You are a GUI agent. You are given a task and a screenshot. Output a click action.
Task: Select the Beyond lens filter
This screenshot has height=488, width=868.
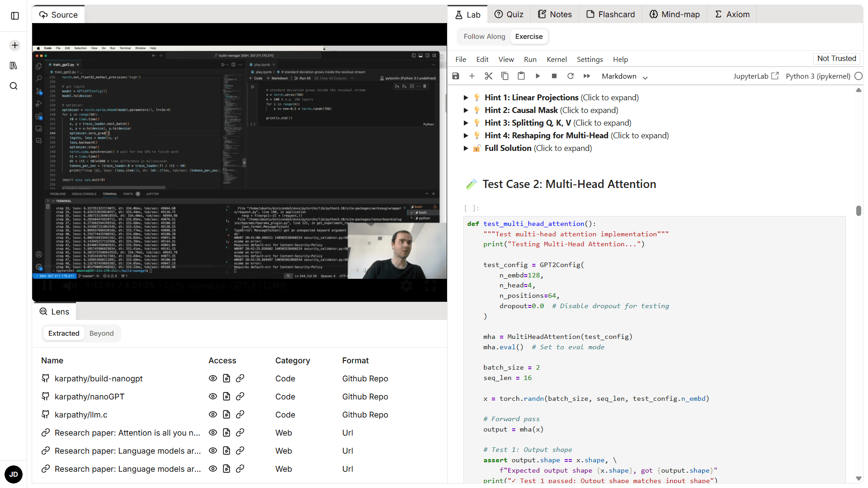point(102,333)
